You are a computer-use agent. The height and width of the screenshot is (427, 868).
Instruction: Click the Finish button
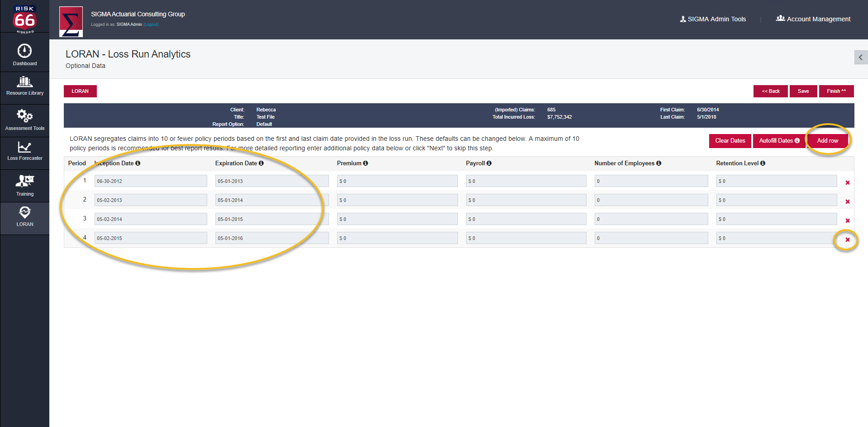click(x=836, y=91)
